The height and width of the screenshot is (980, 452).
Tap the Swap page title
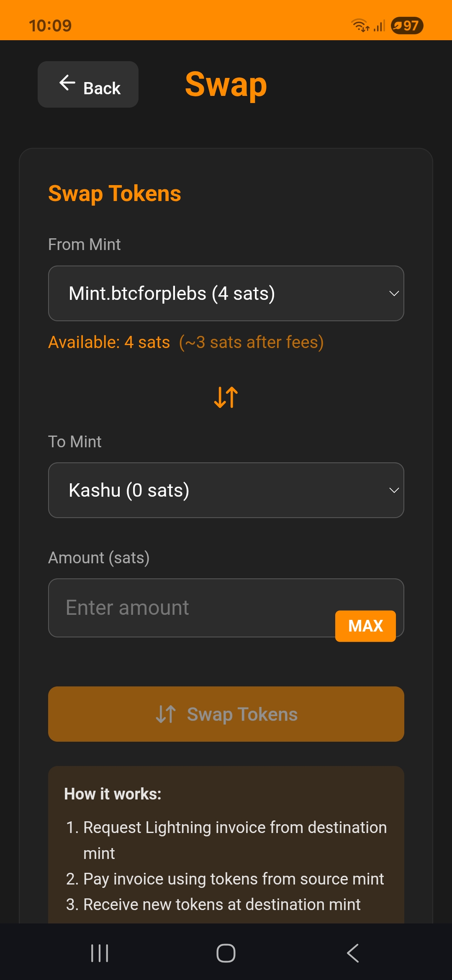(226, 85)
